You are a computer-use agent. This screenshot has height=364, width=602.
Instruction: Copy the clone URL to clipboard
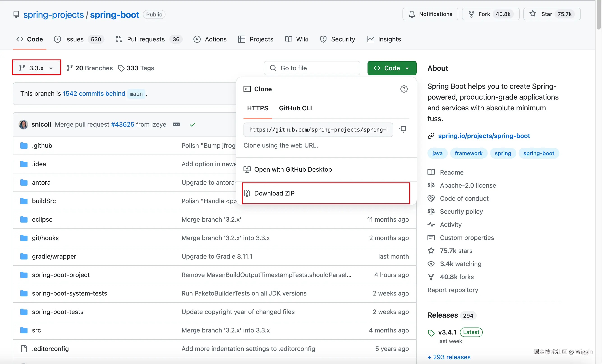point(402,130)
